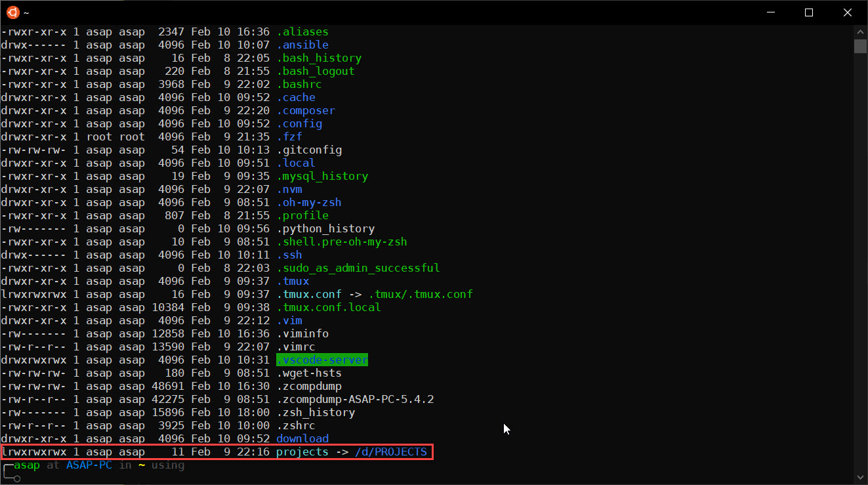
Task: Click the .oh-my-zsh directory name
Action: [x=309, y=202]
